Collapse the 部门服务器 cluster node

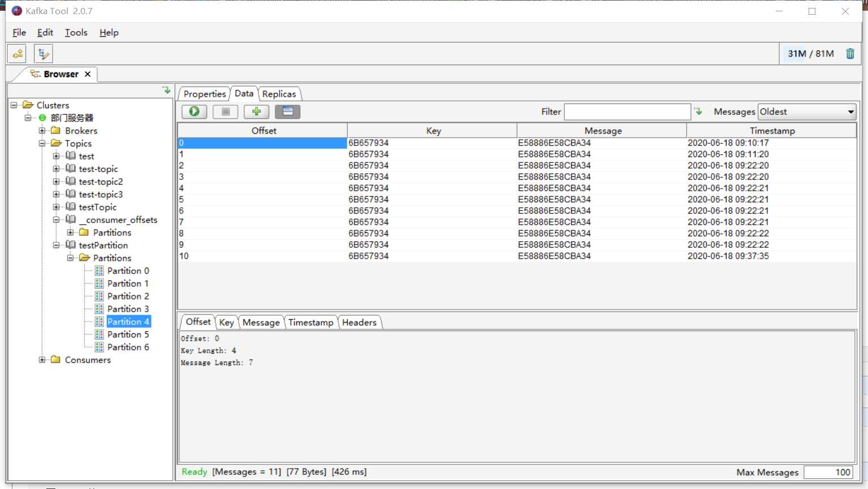coord(28,118)
